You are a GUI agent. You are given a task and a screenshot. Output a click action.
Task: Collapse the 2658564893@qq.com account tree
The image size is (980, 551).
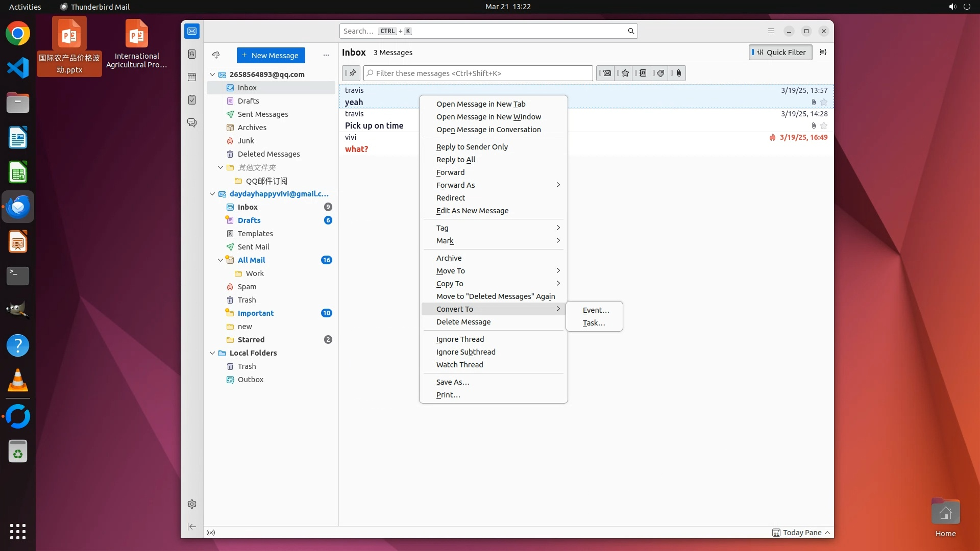[x=212, y=74]
